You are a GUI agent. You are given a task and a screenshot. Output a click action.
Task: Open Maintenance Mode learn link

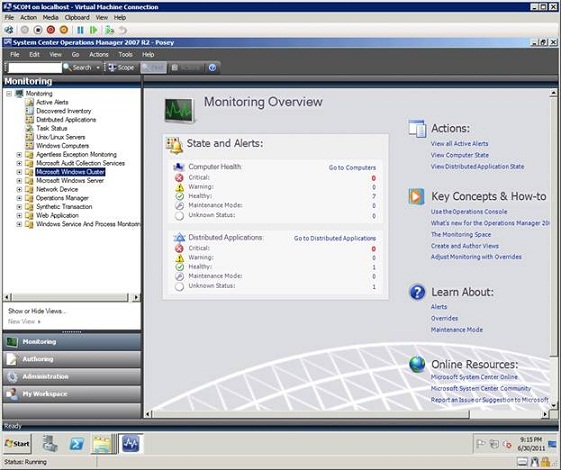coord(457,329)
